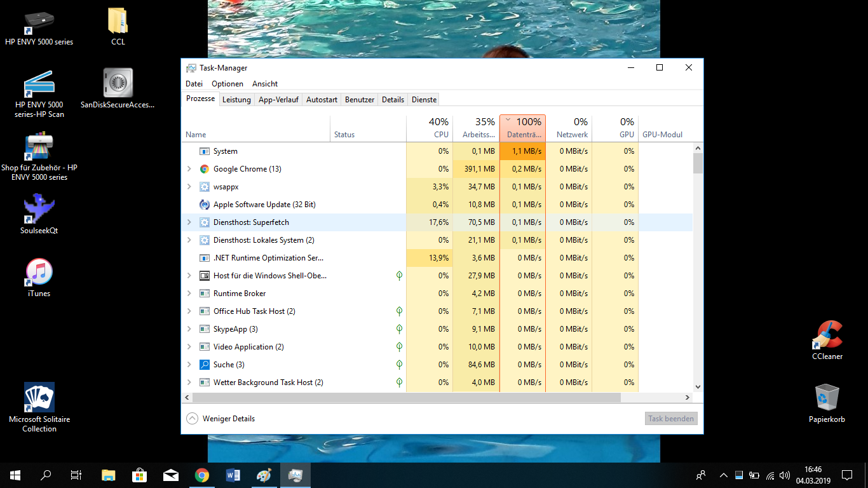Open the Datei menu
The image size is (868, 488).
coord(194,84)
